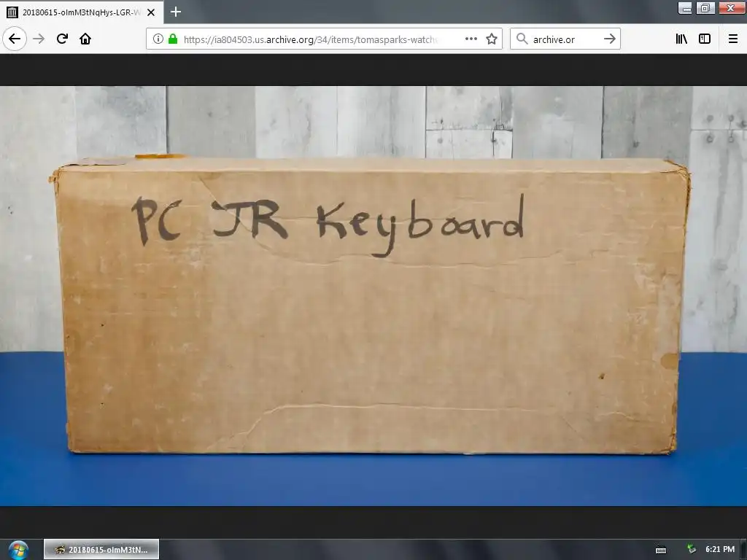Open a new tab with plus button
The width and height of the screenshot is (747, 560).
point(176,12)
